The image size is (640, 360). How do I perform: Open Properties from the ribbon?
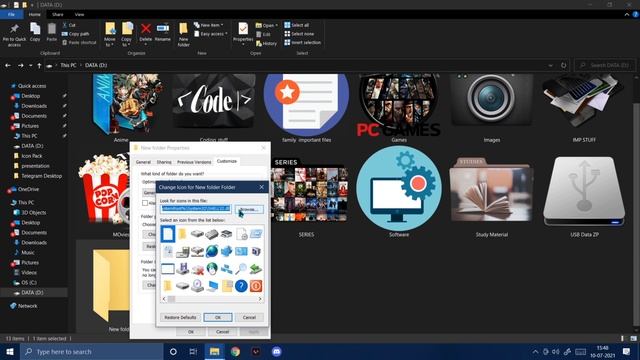coord(243,33)
